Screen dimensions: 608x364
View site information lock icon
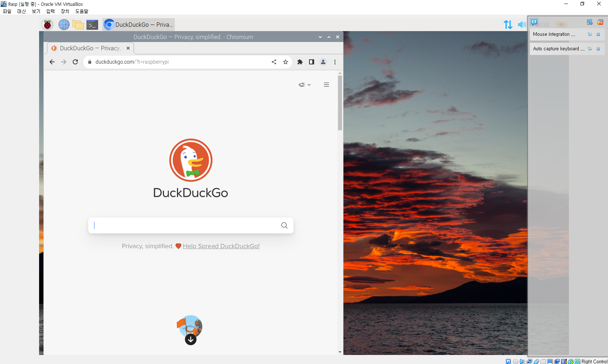point(90,62)
